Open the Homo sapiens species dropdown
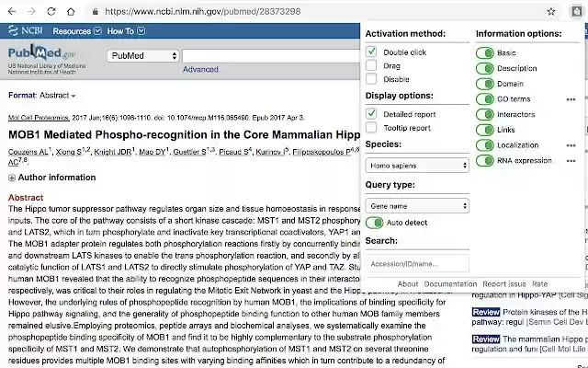This screenshot has width=588, height=368. (x=417, y=166)
